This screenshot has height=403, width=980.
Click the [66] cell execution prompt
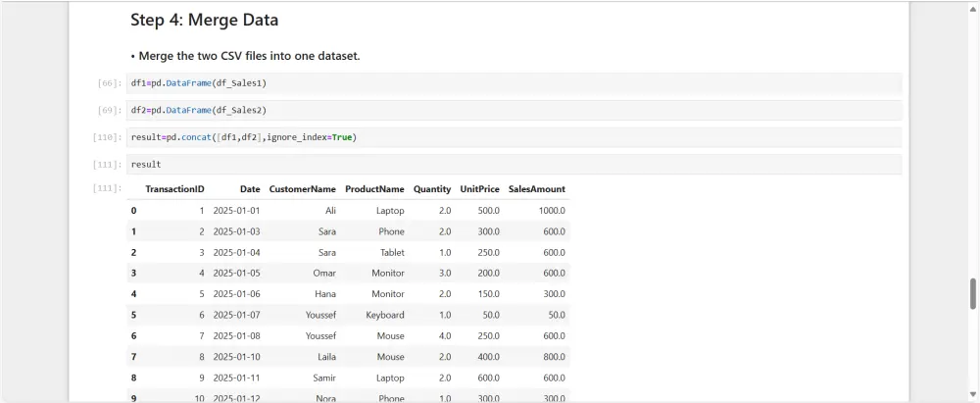[x=109, y=83]
